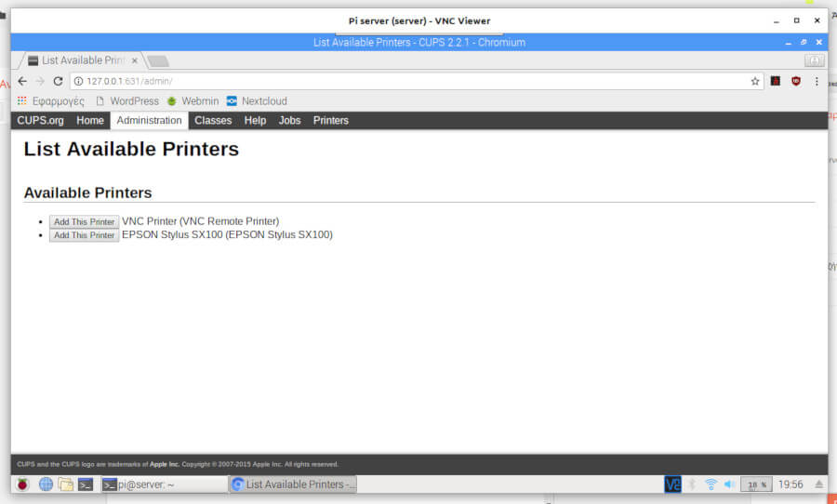Restore the Chromium window size
Screen dimensions: 837x504
[x=804, y=42]
